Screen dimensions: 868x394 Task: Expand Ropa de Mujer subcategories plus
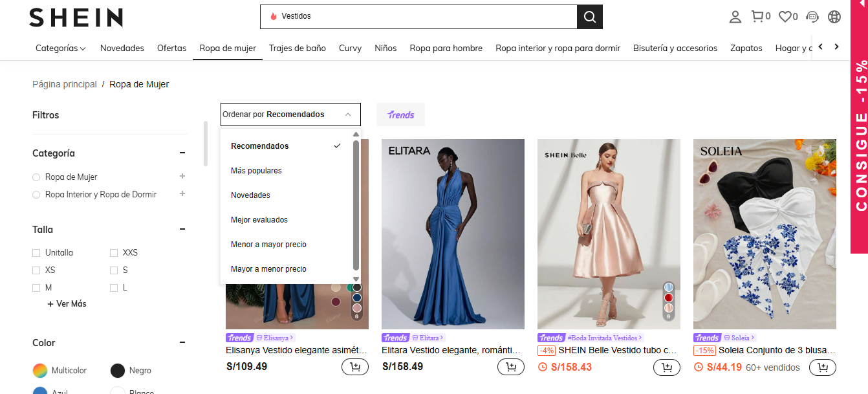tap(182, 176)
